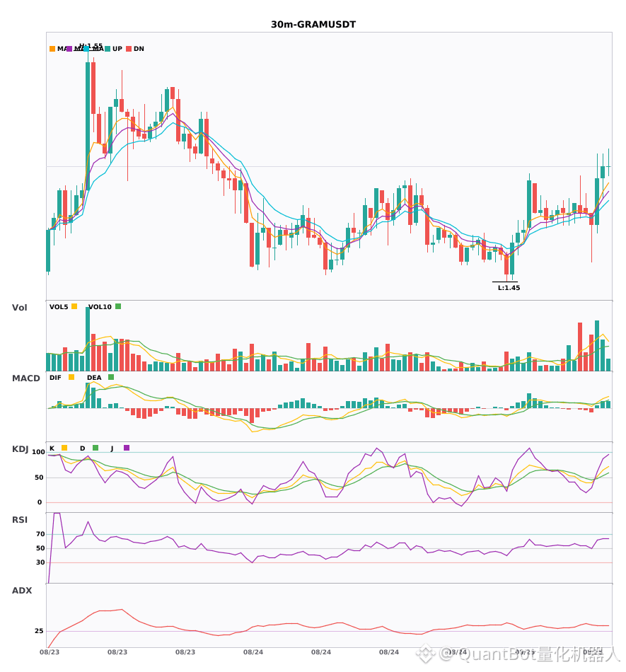Click the cyan MA legend swatch

(x=86, y=49)
